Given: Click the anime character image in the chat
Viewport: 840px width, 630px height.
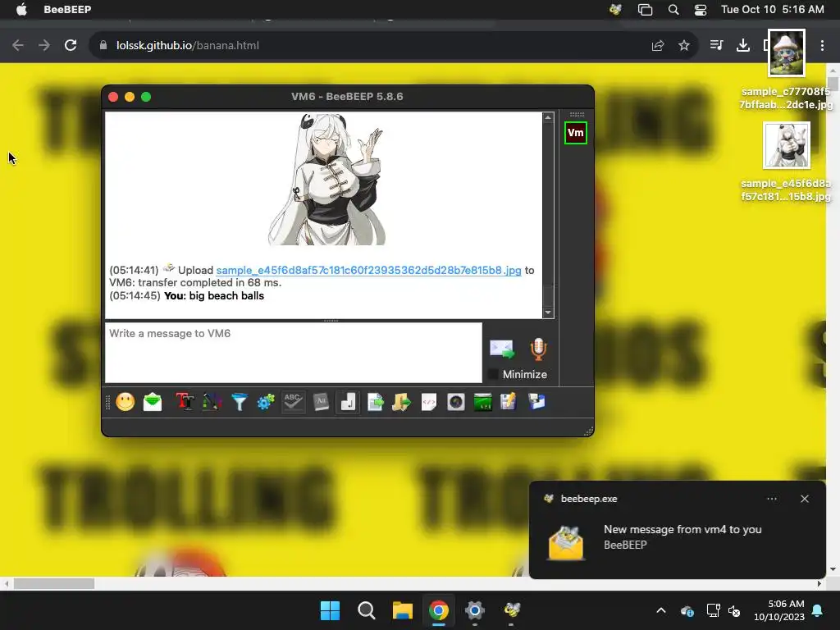Looking at the screenshot, I should [x=326, y=179].
